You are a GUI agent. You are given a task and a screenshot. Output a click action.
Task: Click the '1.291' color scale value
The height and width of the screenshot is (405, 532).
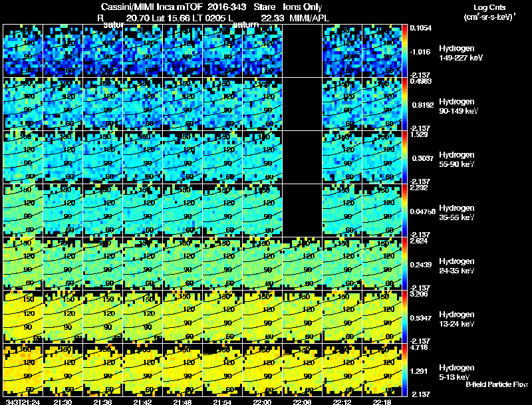coord(419,372)
